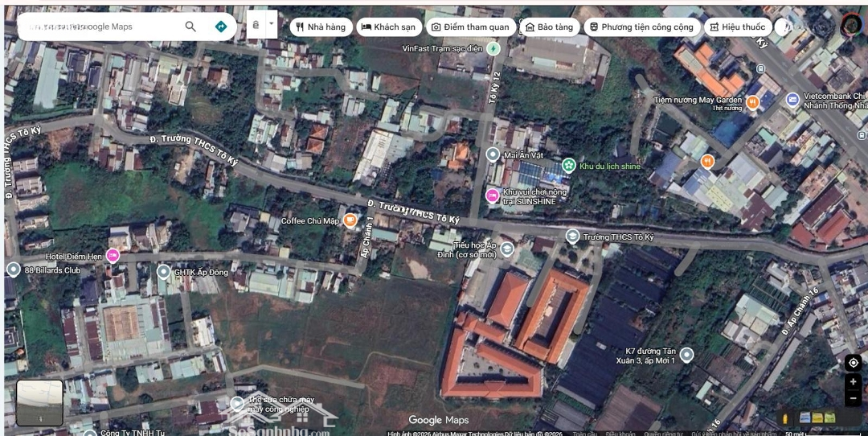Select the Hotel Điểm Hẹn pin

(113, 256)
